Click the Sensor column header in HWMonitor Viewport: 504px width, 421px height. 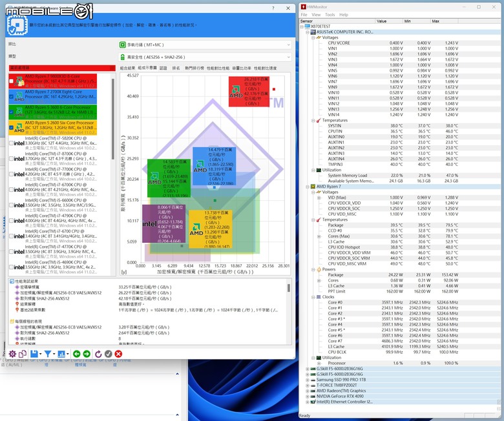[337, 21]
